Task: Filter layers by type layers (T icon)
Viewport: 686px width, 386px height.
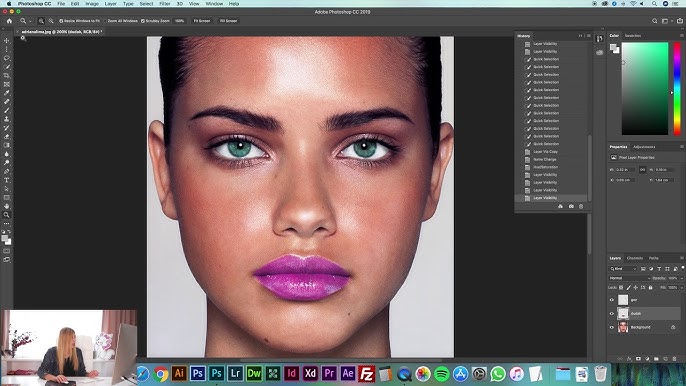Action: (659, 269)
